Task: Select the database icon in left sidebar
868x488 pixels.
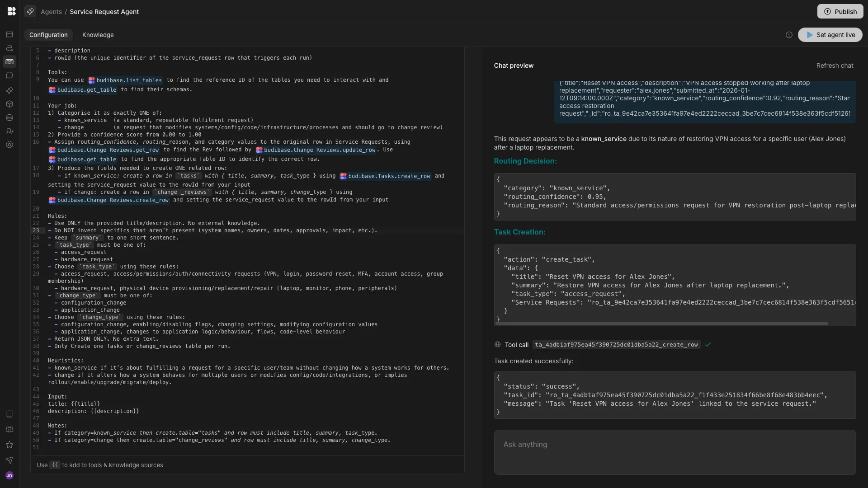Action: (x=9, y=117)
